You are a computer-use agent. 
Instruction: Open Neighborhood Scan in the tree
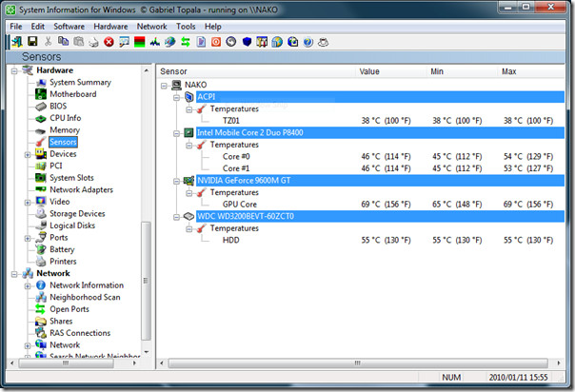[x=85, y=297]
